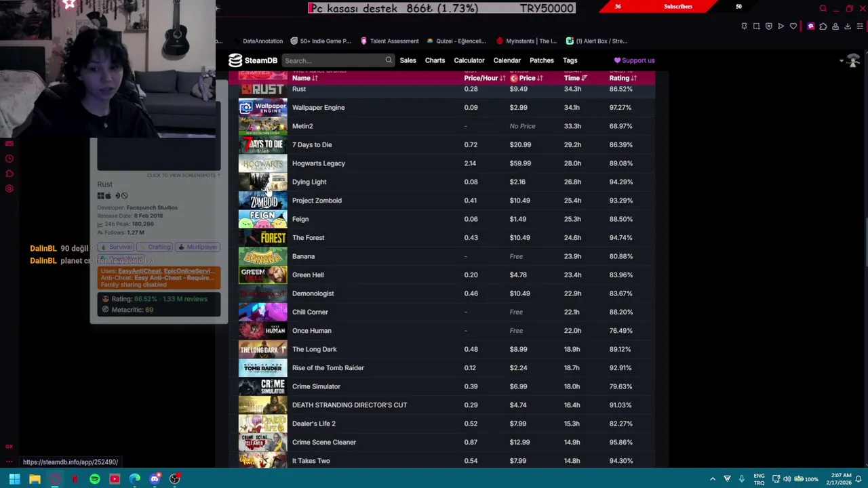The height and width of the screenshot is (488, 868).
Task: Open the browser easy-setup menu icon
Action: (x=860, y=26)
